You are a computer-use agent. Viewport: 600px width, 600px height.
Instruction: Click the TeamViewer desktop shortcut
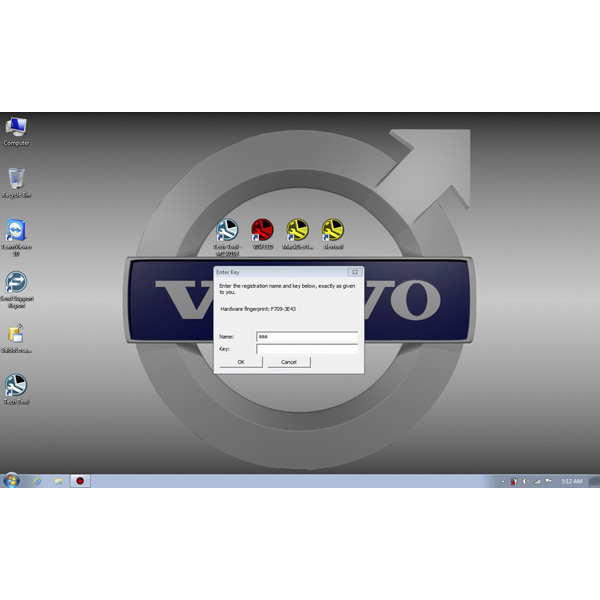click(16, 232)
